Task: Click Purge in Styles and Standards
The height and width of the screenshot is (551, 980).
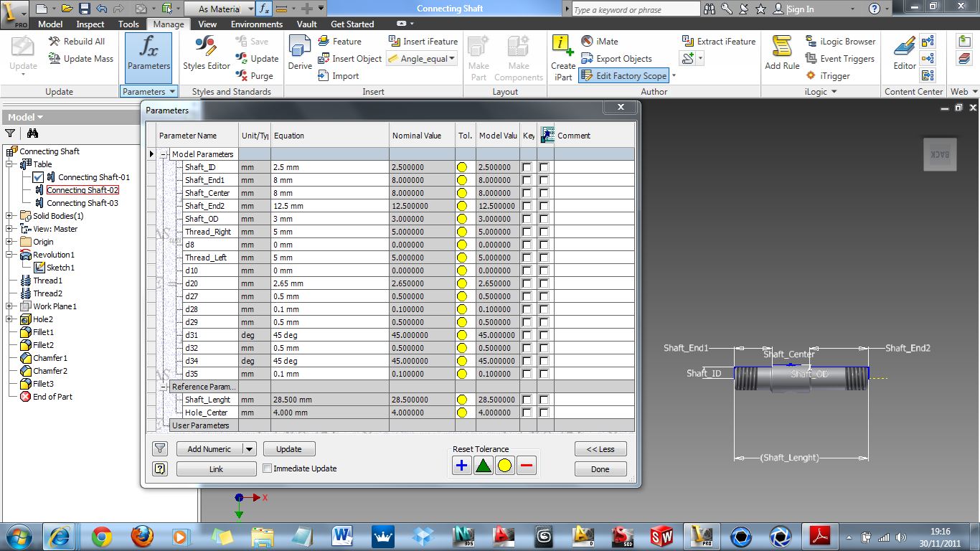Action: tap(254, 76)
